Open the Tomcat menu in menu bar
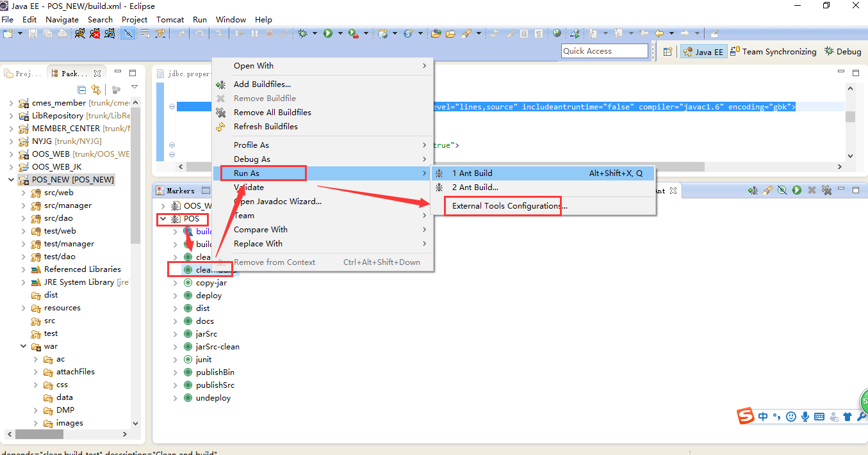868x455 pixels. (170, 20)
